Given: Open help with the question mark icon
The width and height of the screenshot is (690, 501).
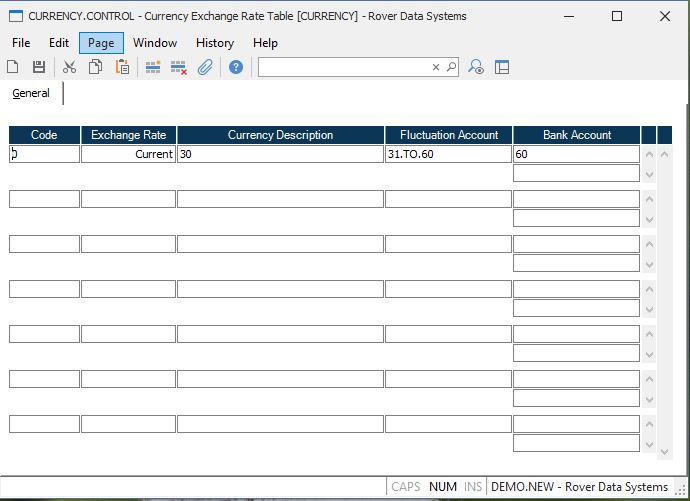Looking at the screenshot, I should coord(235,67).
